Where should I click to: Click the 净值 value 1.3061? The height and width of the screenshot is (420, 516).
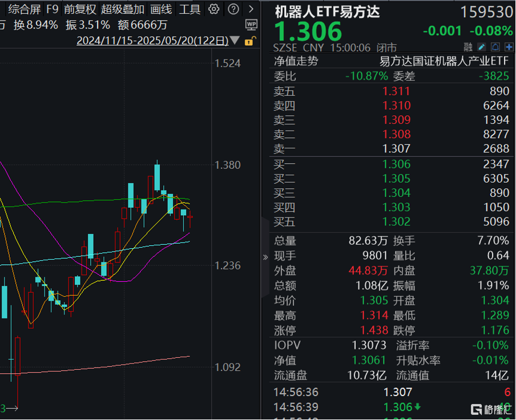(369, 361)
